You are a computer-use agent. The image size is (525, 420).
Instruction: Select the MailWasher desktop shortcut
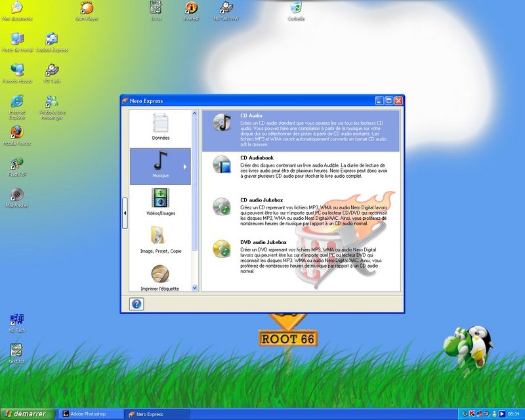(17, 198)
